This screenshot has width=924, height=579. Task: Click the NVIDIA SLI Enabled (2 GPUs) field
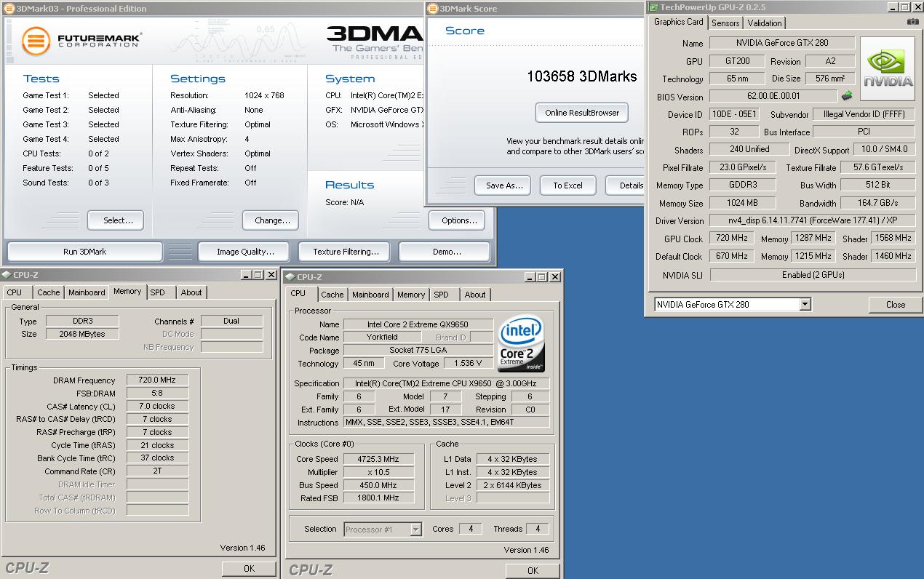click(x=812, y=275)
